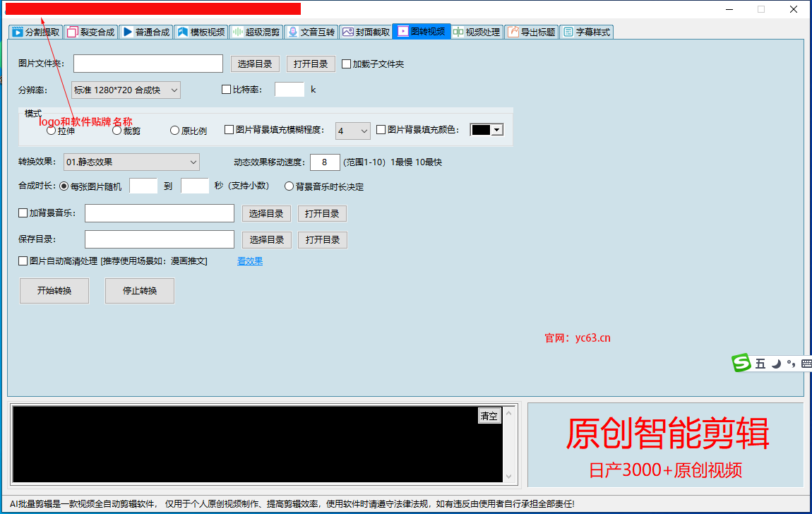Select the 普通合成 play icon tab
Screen dimensions: 812x514
click(x=127, y=32)
